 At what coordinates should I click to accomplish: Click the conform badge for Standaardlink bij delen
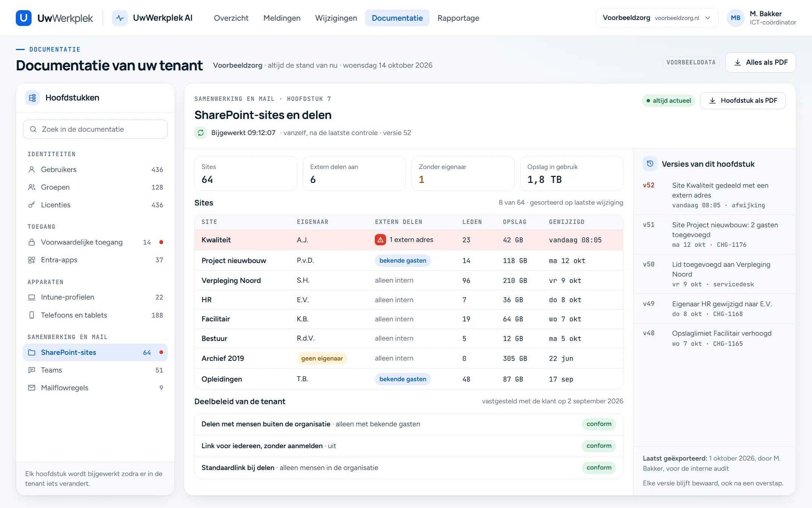(599, 467)
